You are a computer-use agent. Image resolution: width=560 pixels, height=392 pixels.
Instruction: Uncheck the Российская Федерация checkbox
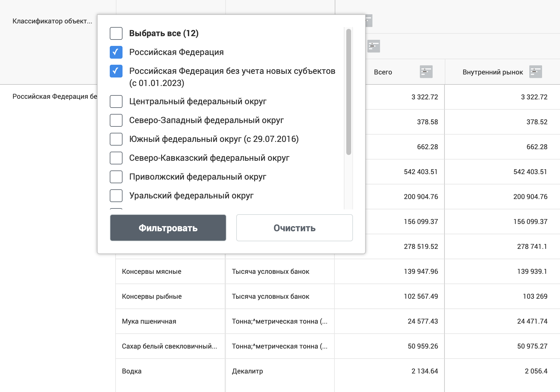[x=116, y=52]
